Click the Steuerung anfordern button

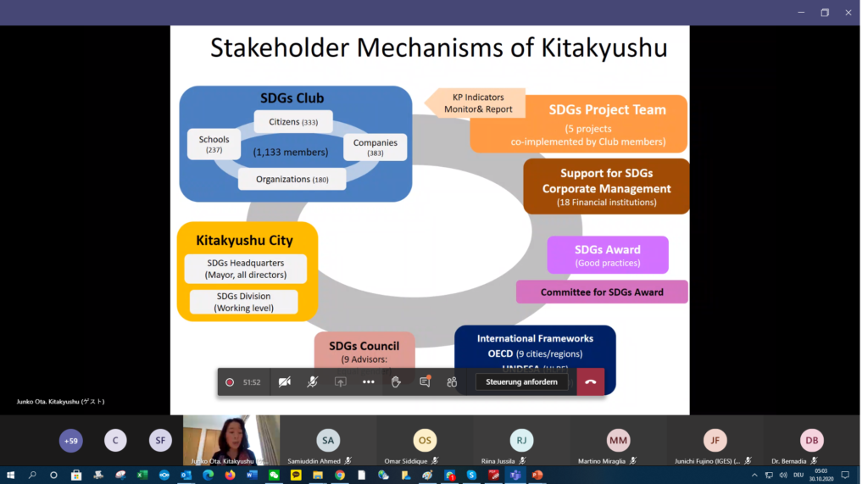(x=521, y=382)
